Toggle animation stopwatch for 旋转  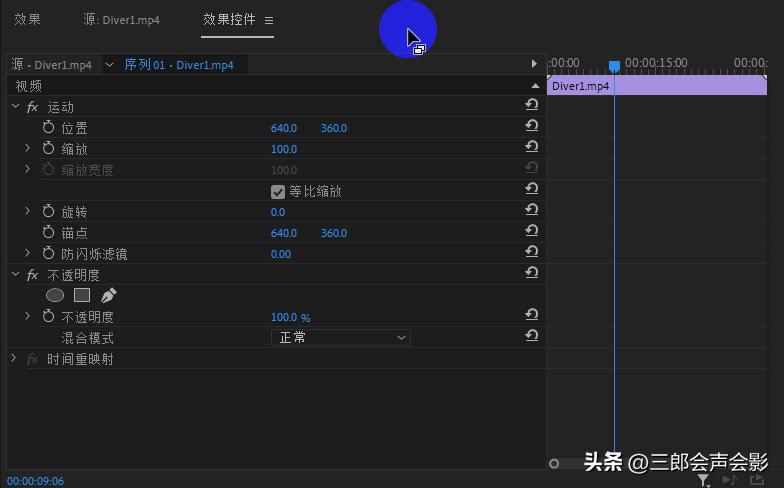(48, 212)
